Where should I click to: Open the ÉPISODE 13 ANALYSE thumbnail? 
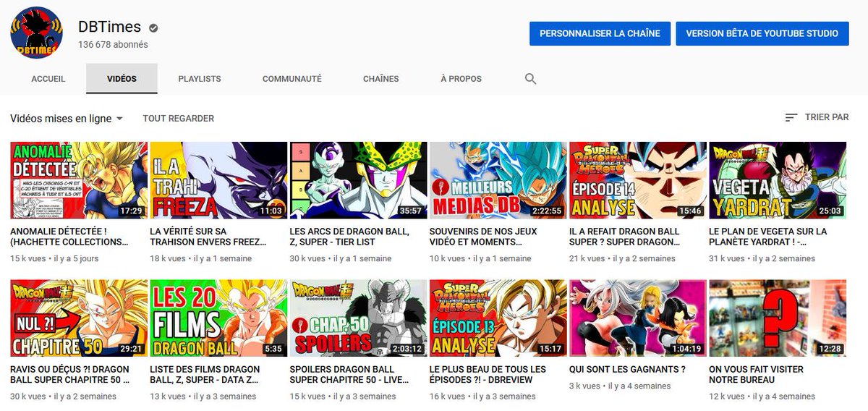[x=498, y=318]
